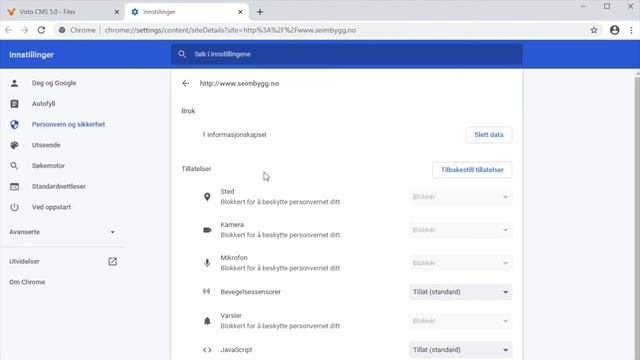The width and height of the screenshot is (640, 360).
Task: Reload the page with the refresh icon
Action: click(41, 30)
